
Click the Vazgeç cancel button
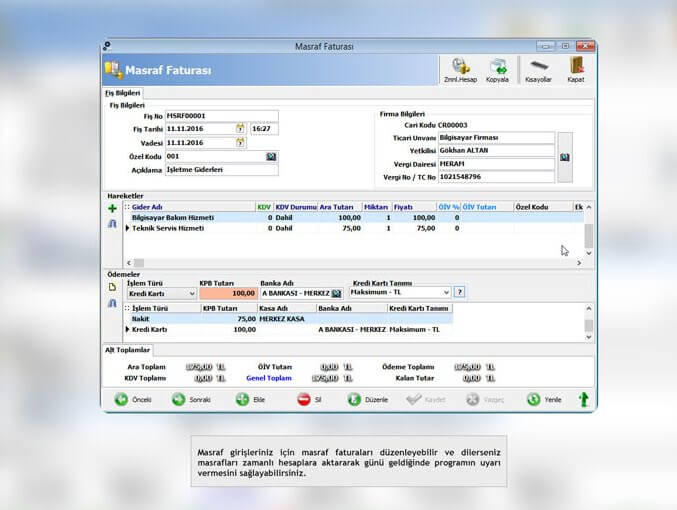[x=485, y=399]
